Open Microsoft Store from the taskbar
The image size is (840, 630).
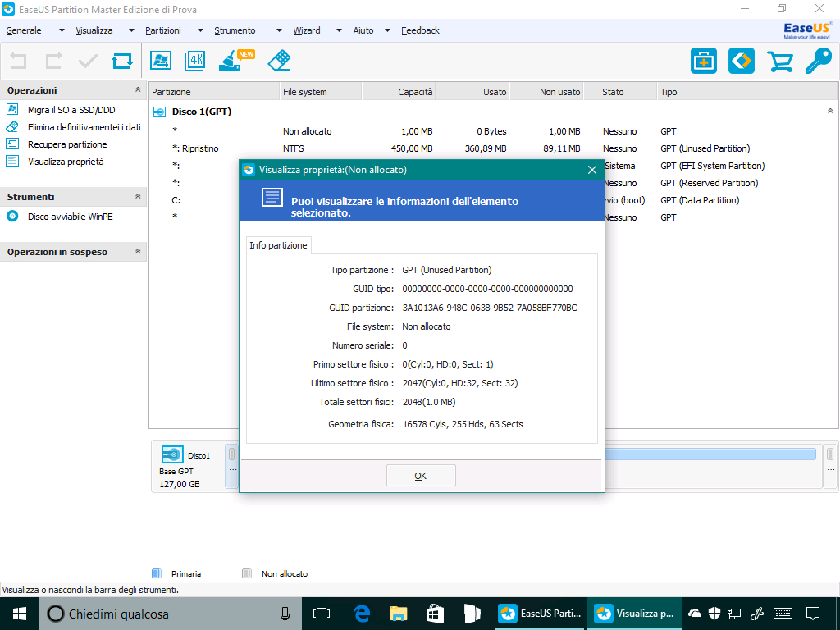(434, 614)
